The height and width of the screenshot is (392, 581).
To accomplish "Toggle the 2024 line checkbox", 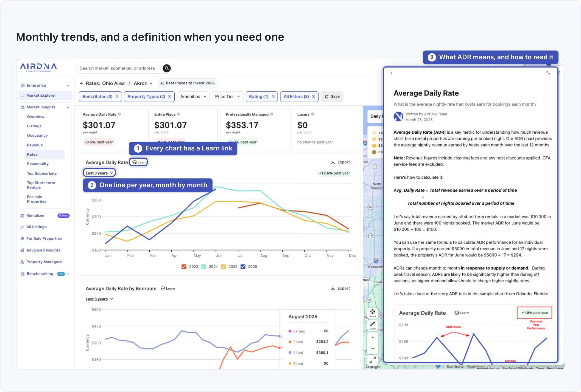I will coord(204,267).
